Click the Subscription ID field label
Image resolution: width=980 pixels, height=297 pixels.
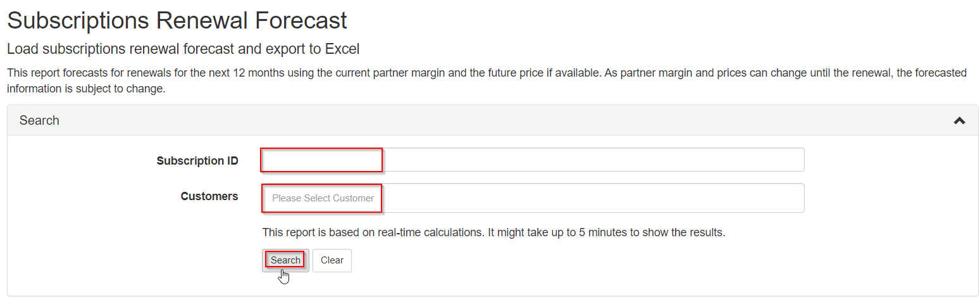[x=197, y=161]
